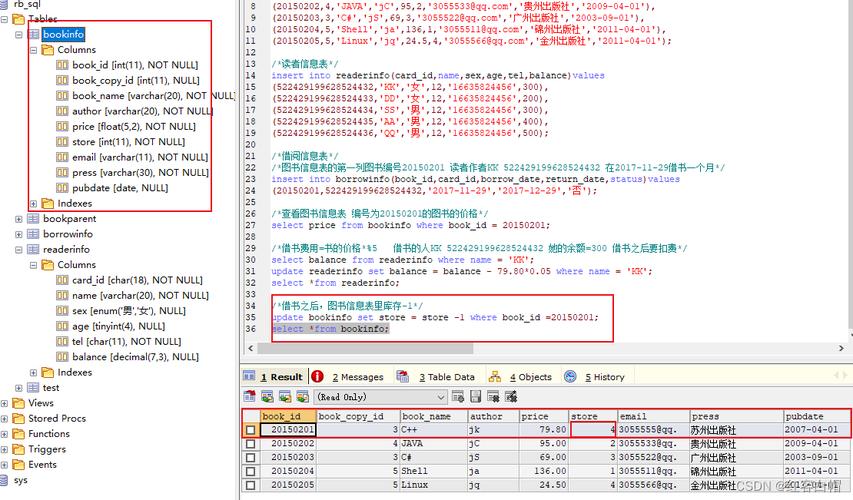Image resolution: width=853 pixels, height=500 pixels.
Task: Expand the Indexes folder under readerinfo
Action: (33, 373)
